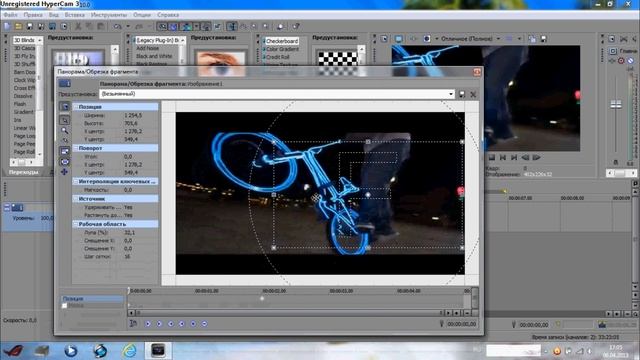
Task: Open the Справка menu
Action: (168, 15)
